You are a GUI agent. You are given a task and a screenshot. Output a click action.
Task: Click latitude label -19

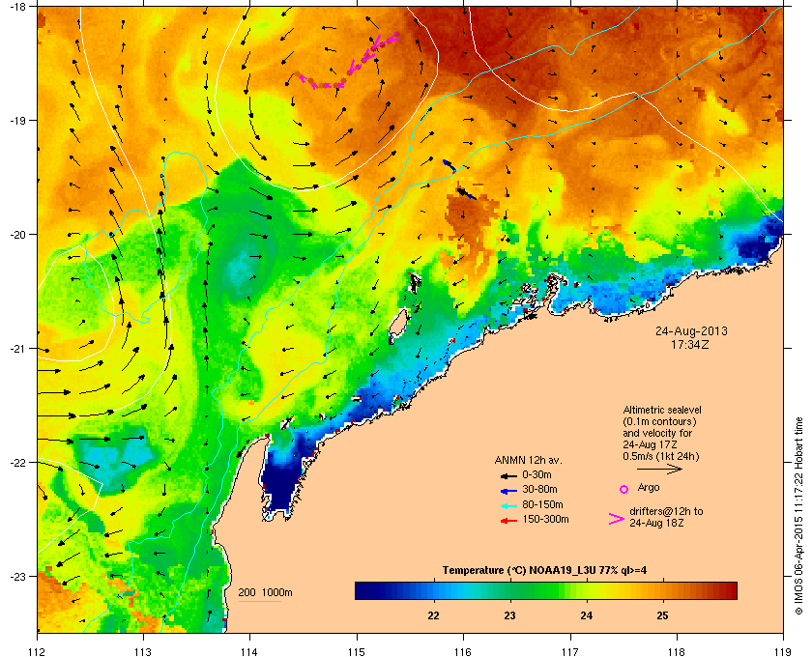coord(17,120)
